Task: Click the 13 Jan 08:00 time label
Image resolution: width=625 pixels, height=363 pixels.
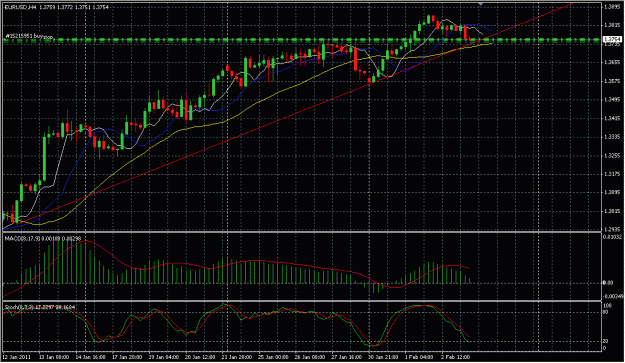Action: pyautogui.click(x=55, y=357)
